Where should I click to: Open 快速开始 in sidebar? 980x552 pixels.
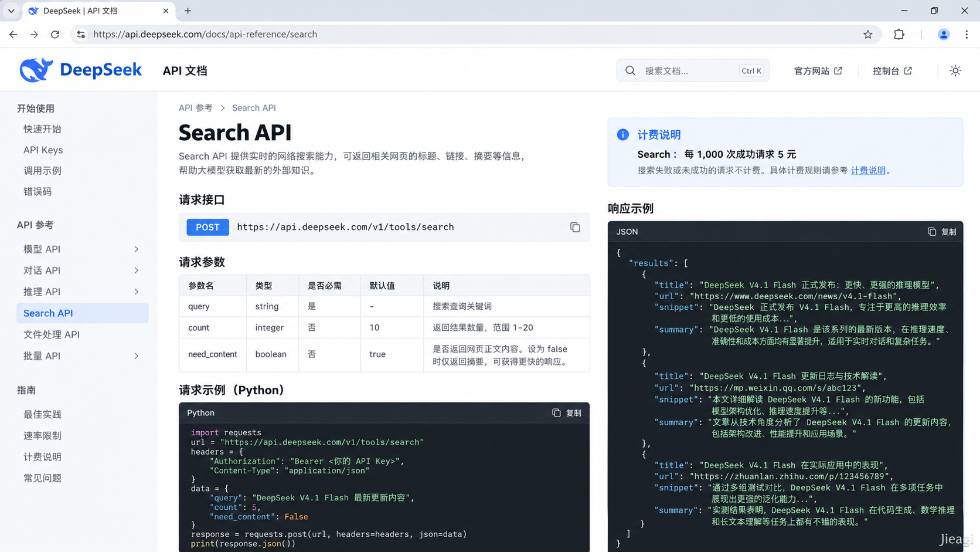pos(42,129)
